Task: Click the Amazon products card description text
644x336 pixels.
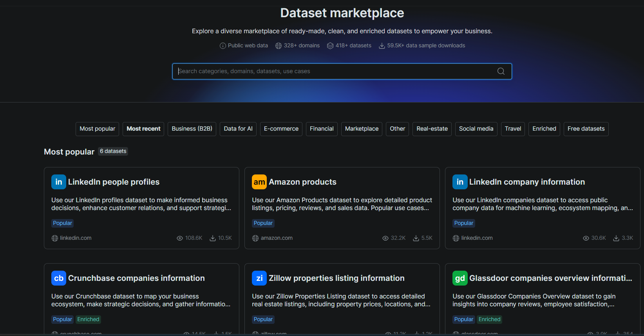Action: tap(342, 204)
